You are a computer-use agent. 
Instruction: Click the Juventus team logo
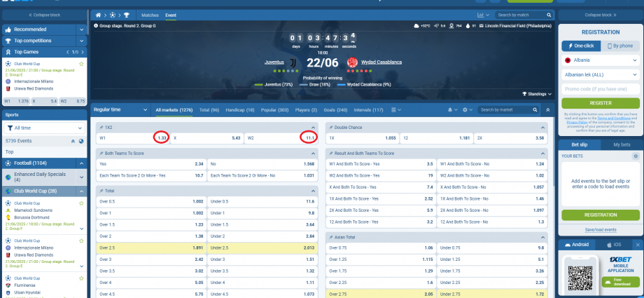tap(293, 62)
